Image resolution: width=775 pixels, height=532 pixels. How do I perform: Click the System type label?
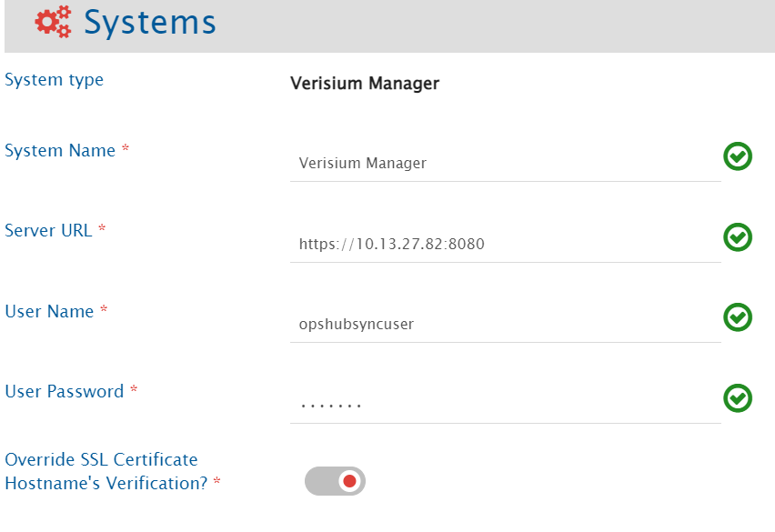pyautogui.click(x=54, y=80)
